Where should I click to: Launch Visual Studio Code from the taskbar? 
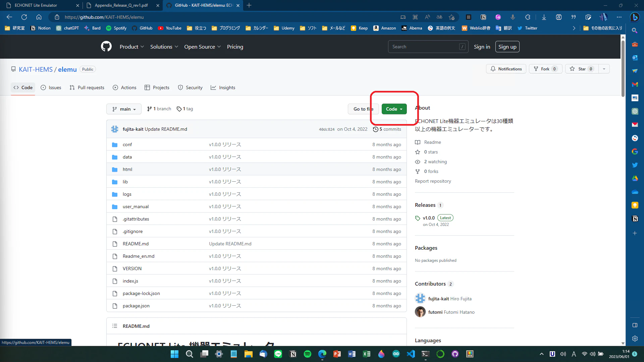coord(411,354)
